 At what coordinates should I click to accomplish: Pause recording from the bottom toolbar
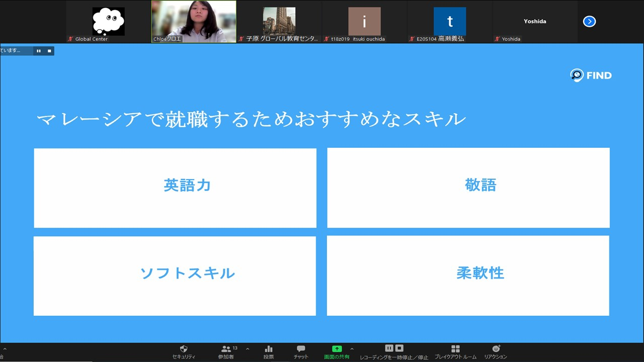coord(389,348)
